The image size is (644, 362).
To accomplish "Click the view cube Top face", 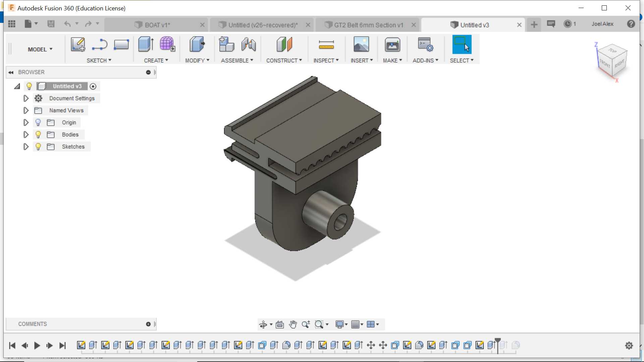I will [612, 51].
